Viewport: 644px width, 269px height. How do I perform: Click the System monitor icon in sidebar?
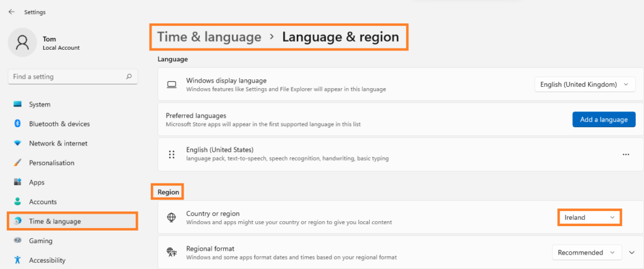pos(18,105)
